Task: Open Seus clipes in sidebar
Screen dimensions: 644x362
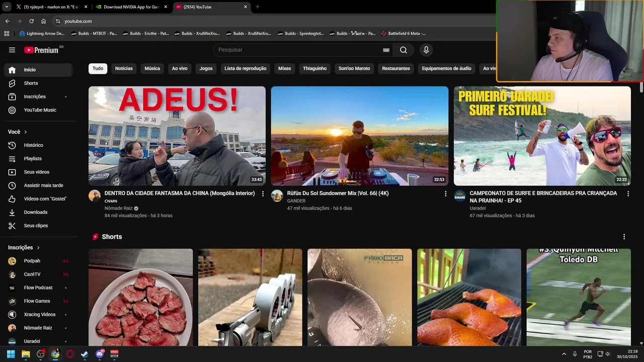Action: click(38, 226)
